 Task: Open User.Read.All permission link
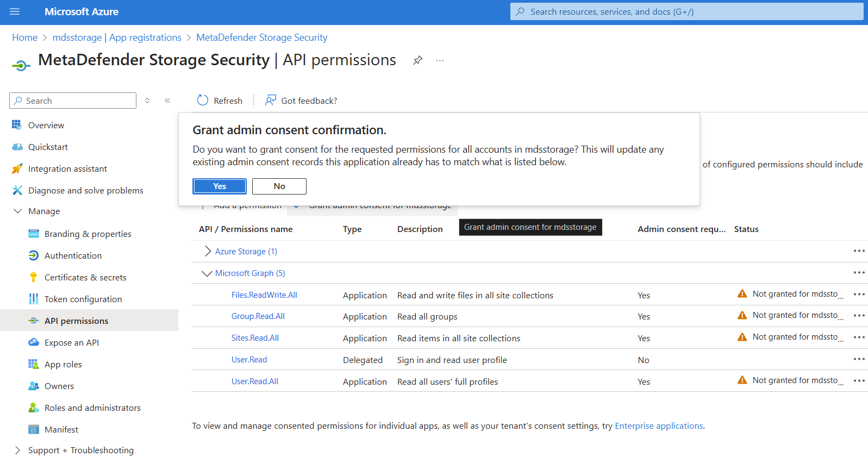coord(255,381)
